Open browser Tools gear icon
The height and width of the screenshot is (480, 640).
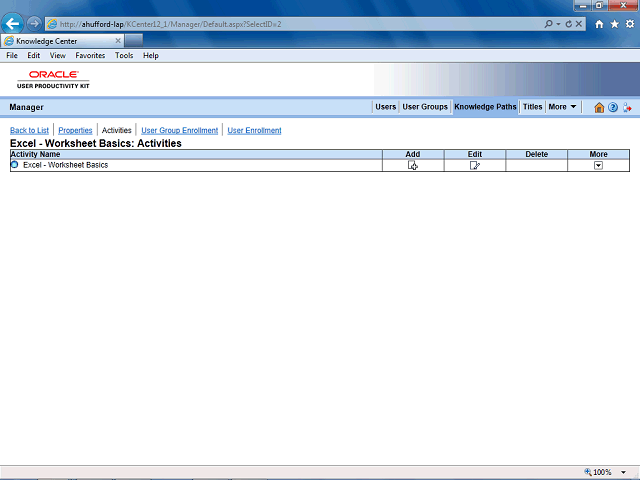pos(630,24)
